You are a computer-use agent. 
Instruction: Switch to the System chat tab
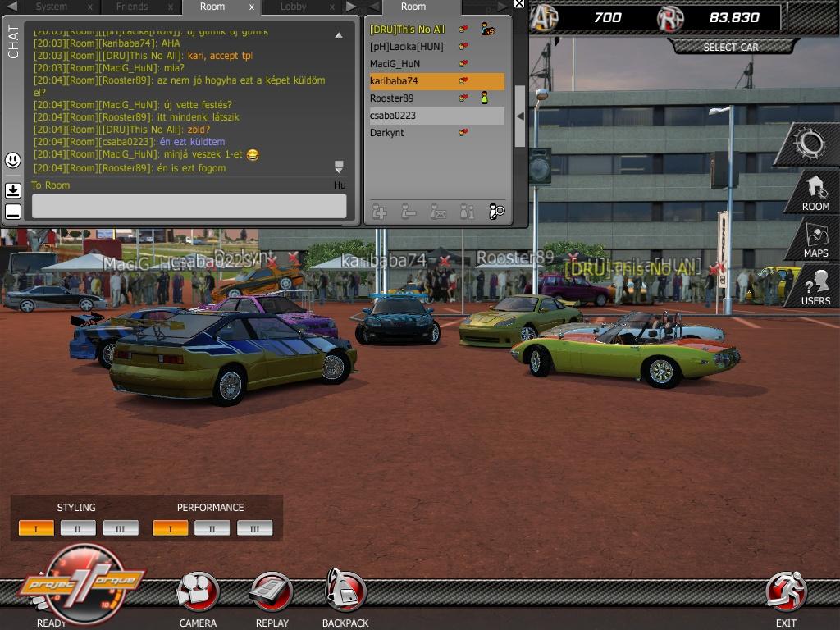52,7
